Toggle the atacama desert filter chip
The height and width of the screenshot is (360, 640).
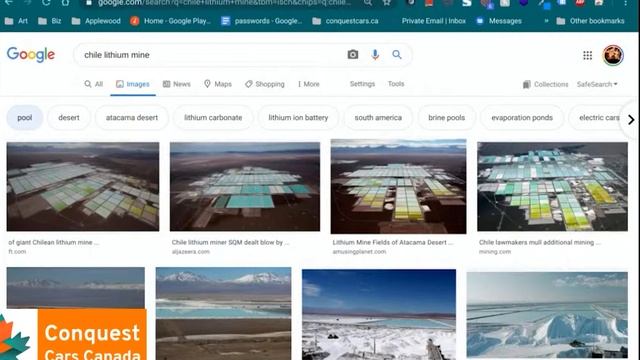click(132, 118)
